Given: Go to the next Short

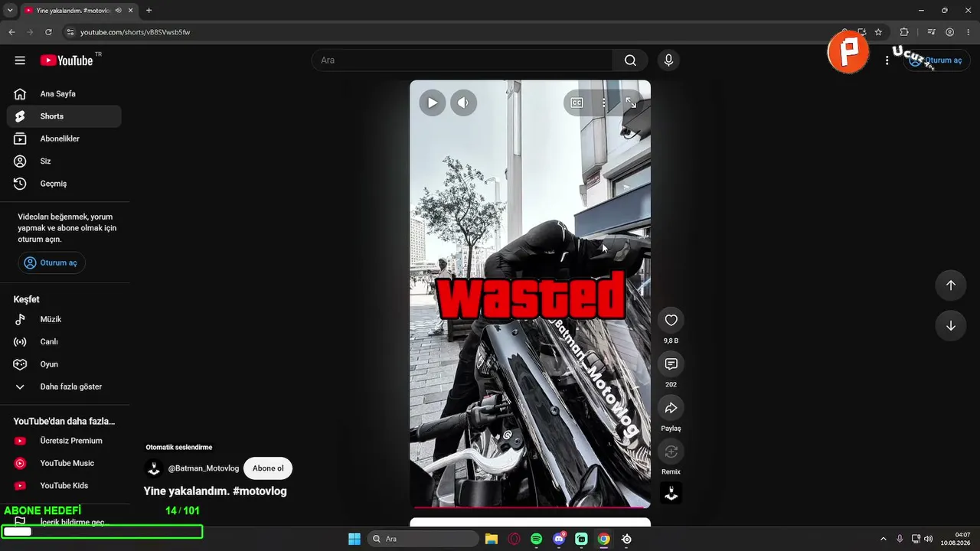Looking at the screenshot, I should pos(950,326).
